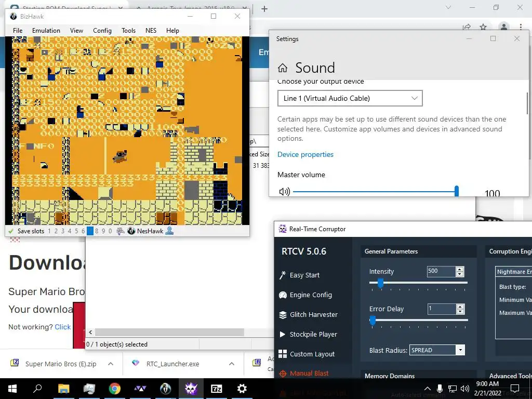Switch to Google Chrome on the taskbar
532x399 pixels.
coord(115,389)
